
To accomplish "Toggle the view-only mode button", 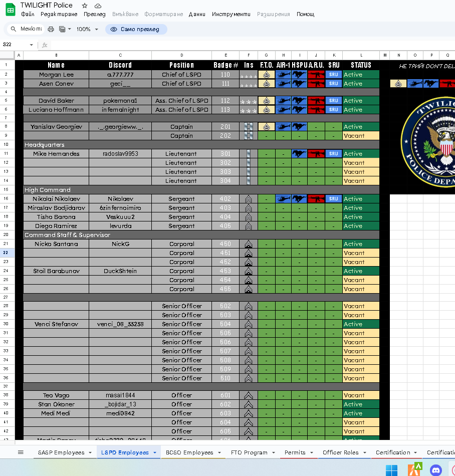I will 136,29.
